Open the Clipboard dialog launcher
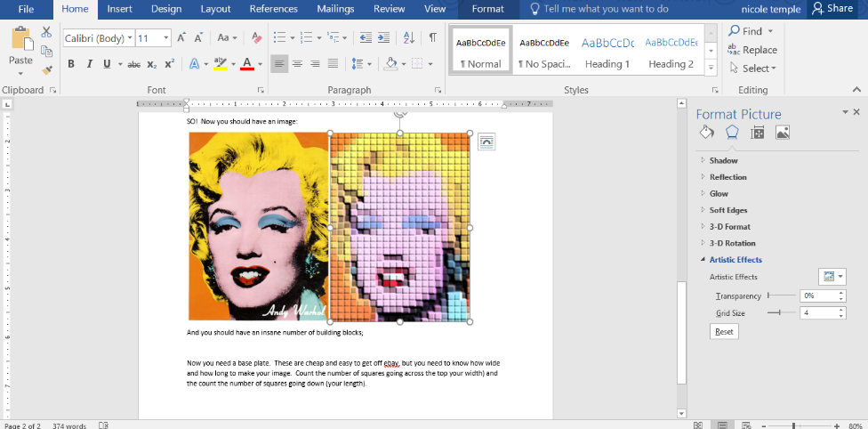Screen dimensions: 868x429 tap(53, 90)
